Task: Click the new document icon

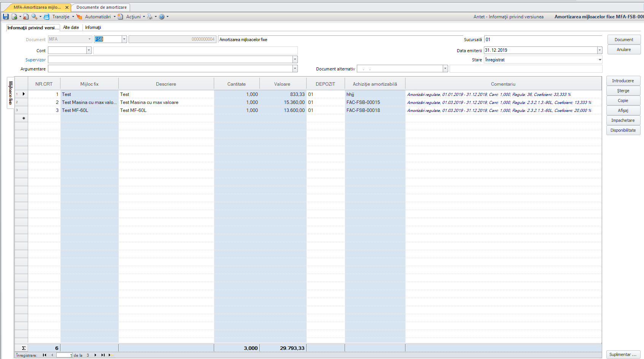Action: point(14,17)
